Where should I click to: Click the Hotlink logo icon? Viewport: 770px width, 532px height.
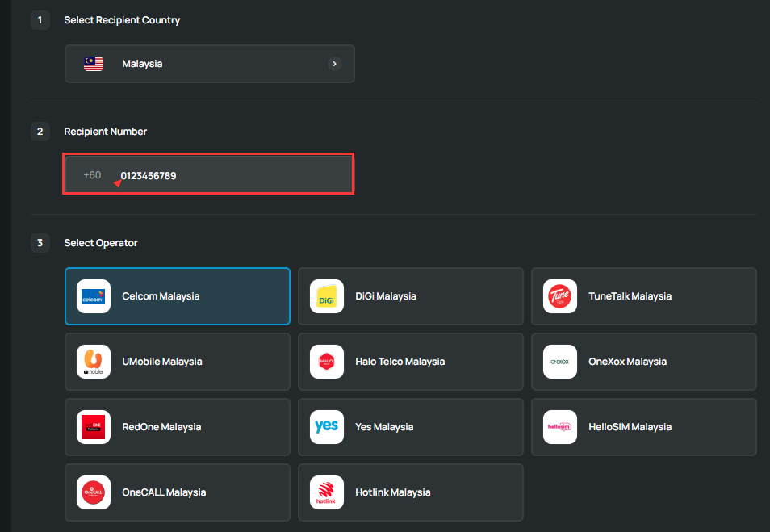[327, 492]
